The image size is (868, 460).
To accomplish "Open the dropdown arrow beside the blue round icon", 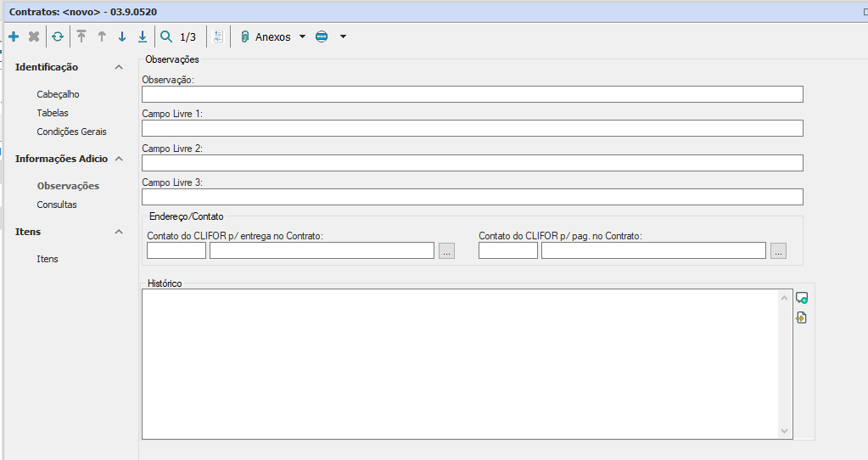I will coord(343,36).
